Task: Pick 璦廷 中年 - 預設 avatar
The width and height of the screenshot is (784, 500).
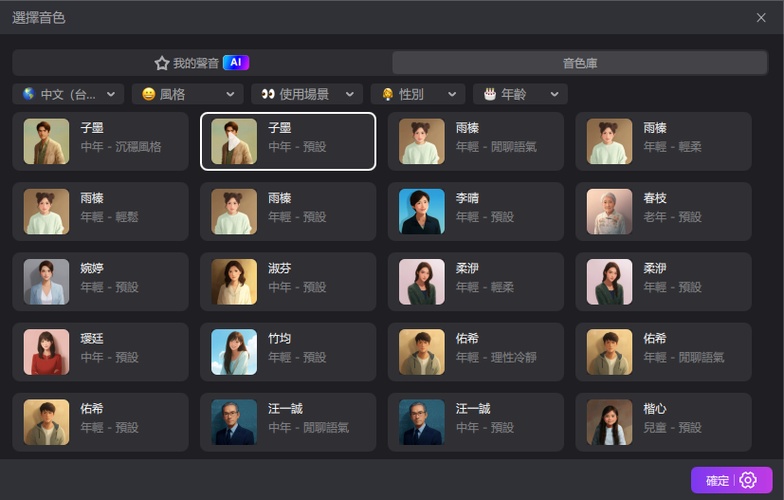Action: pos(46,352)
